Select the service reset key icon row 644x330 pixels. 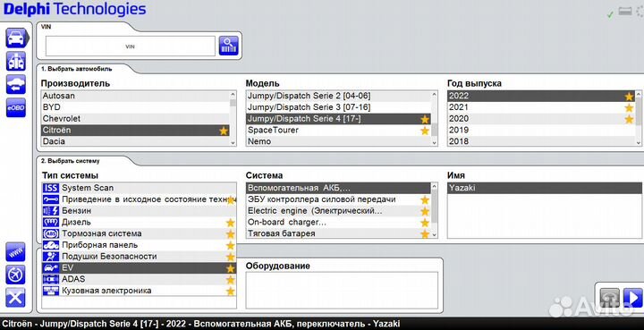pos(140,199)
